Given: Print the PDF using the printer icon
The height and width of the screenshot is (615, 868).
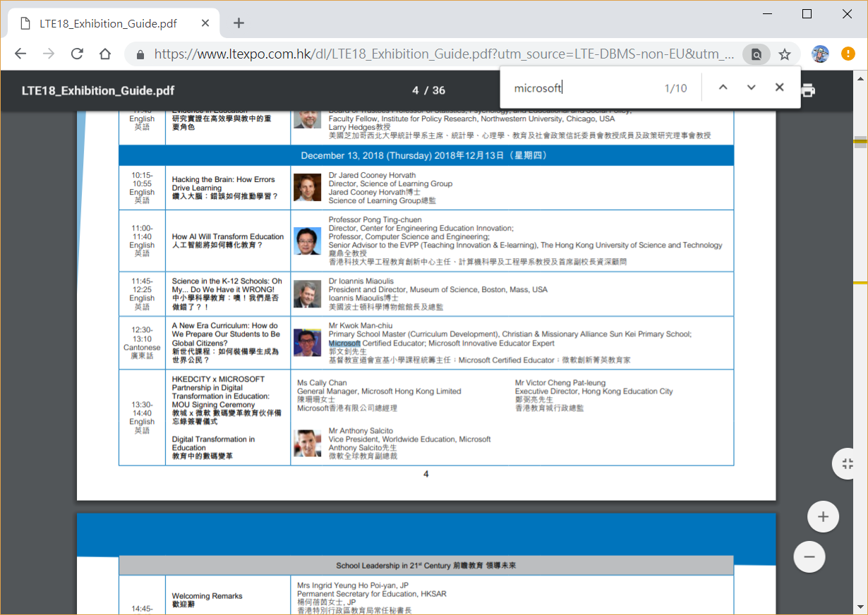Looking at the screenshot, I should tap(808, 90).
